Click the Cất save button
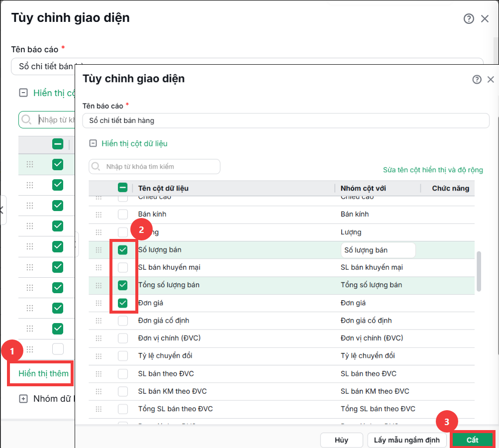The height and width of the screenshot is (448, 499). [x=472, y=440]
